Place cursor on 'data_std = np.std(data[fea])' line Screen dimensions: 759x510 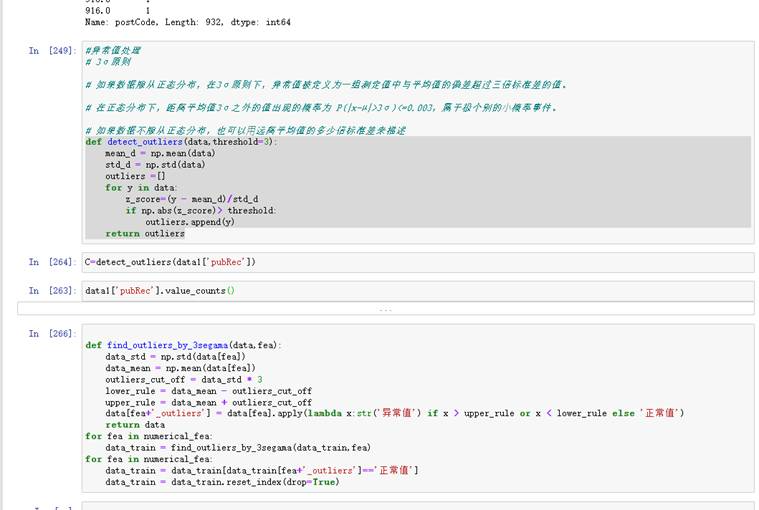pyautogui.click(x=175, y=357)
